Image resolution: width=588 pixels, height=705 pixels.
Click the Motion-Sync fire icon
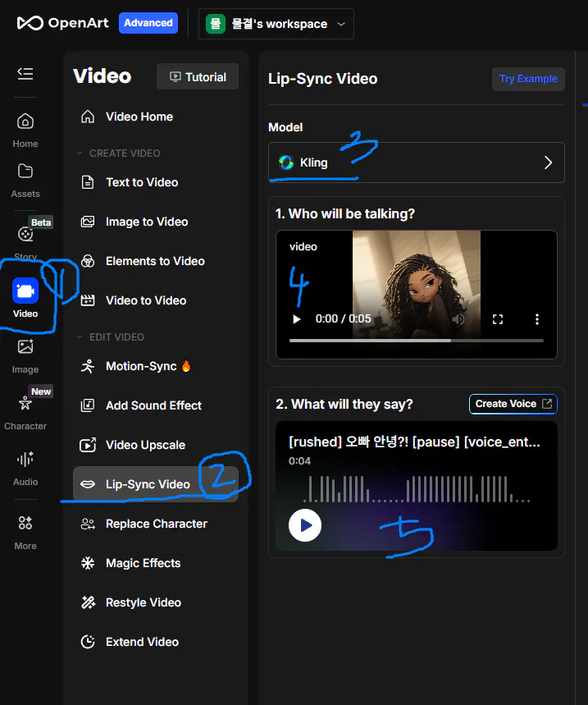[x=186, y=366]
